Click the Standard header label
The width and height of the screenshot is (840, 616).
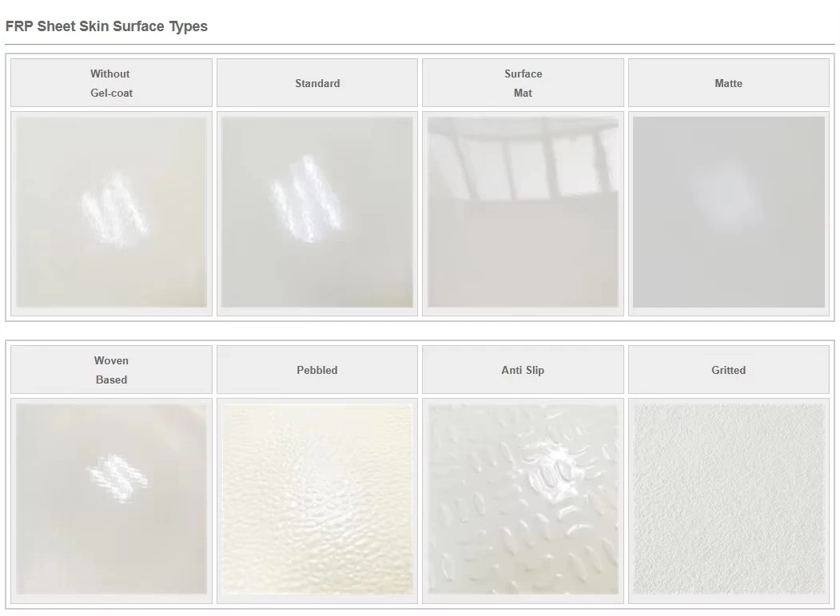[317, 84]
